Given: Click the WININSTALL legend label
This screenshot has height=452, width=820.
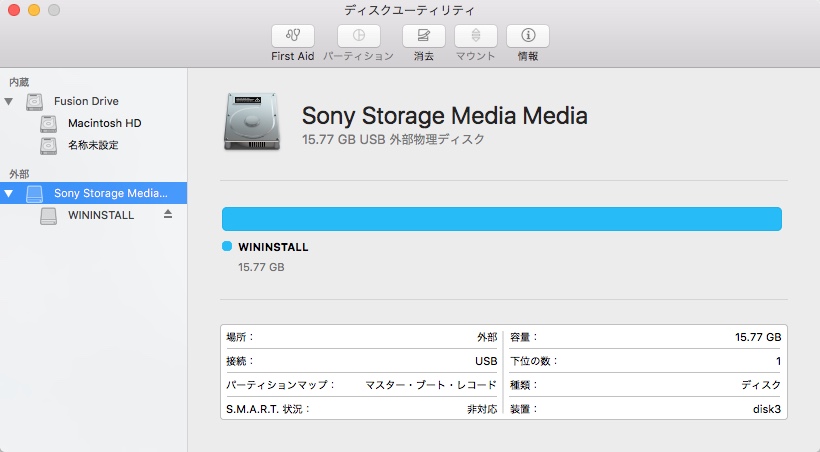Looking at the screenshot, I should point(273,247).
